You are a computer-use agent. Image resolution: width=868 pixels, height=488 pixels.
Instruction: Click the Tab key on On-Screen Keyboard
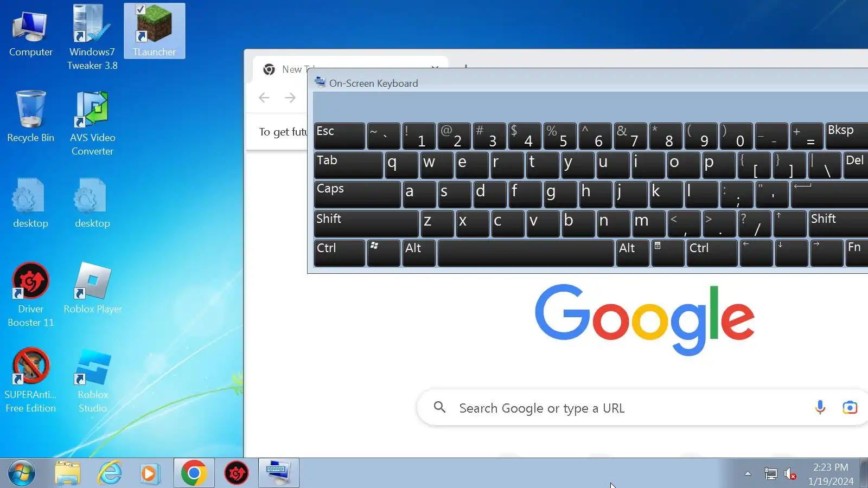pos(348,165)
